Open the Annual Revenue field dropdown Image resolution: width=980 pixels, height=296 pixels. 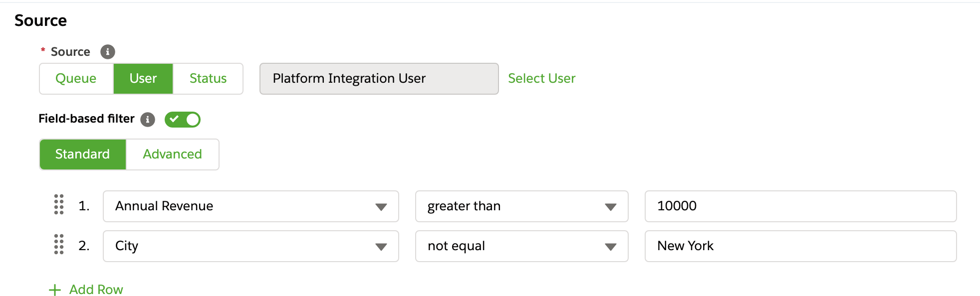251,206
